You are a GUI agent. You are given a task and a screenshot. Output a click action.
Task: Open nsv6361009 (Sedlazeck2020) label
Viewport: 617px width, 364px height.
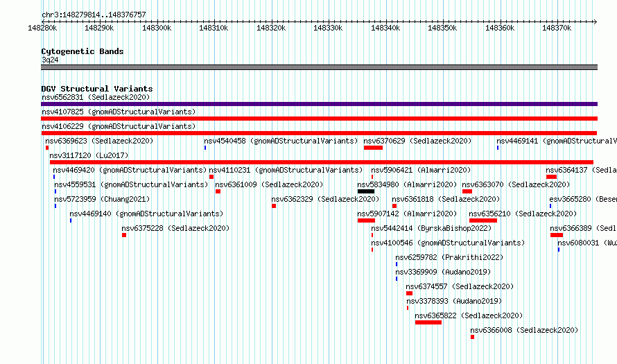coord(269,184)
